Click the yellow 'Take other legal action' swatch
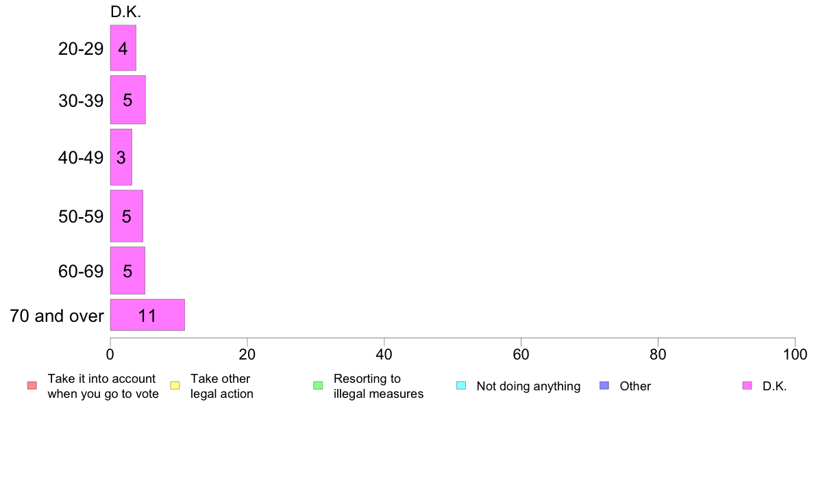This screenshot has width=814, height=504. [x=175, y=386]
